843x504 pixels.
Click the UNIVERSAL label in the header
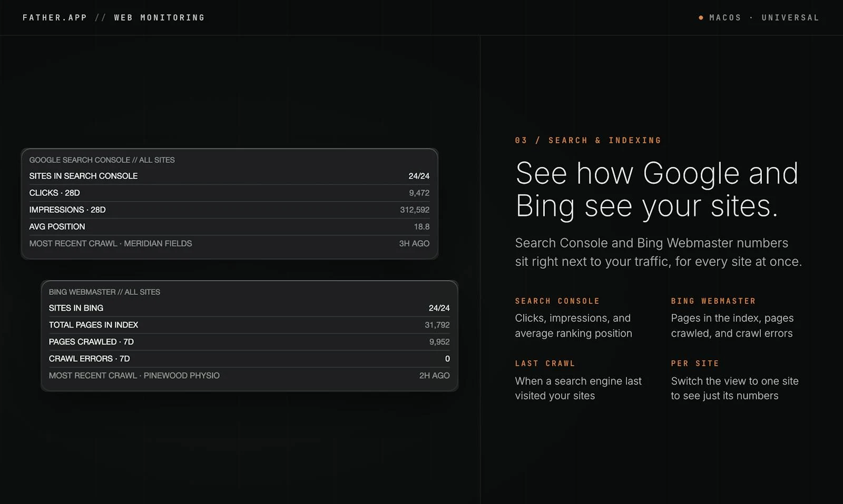coord(790,17)
